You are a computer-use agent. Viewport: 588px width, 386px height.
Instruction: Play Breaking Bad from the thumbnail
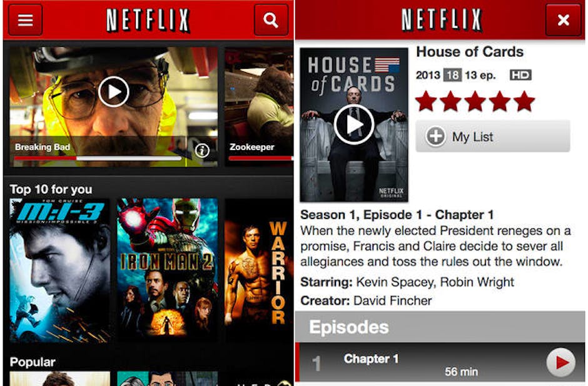tap(114, 91)
